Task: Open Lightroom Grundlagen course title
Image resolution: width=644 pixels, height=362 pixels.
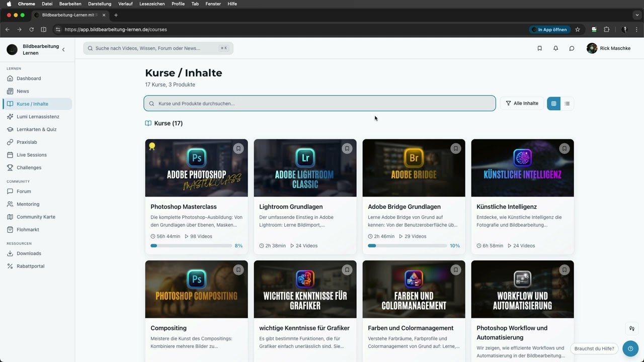Action: point(291,207)
